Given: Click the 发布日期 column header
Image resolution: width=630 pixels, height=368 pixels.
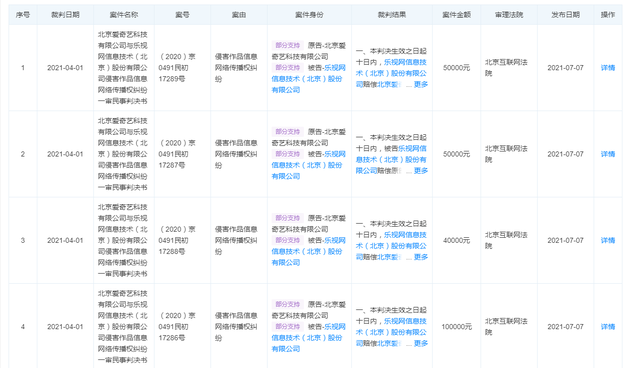Looking at the screenshot, I should tap(565, 15).
